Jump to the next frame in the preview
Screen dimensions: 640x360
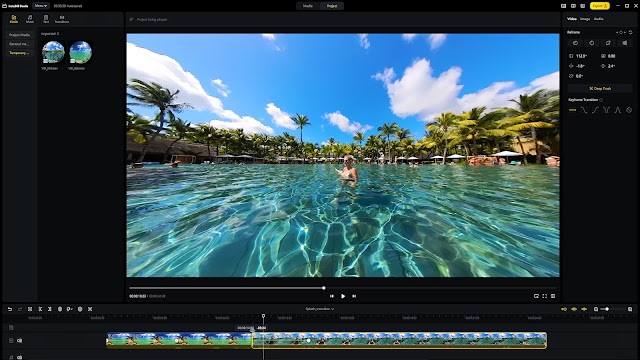354,296
